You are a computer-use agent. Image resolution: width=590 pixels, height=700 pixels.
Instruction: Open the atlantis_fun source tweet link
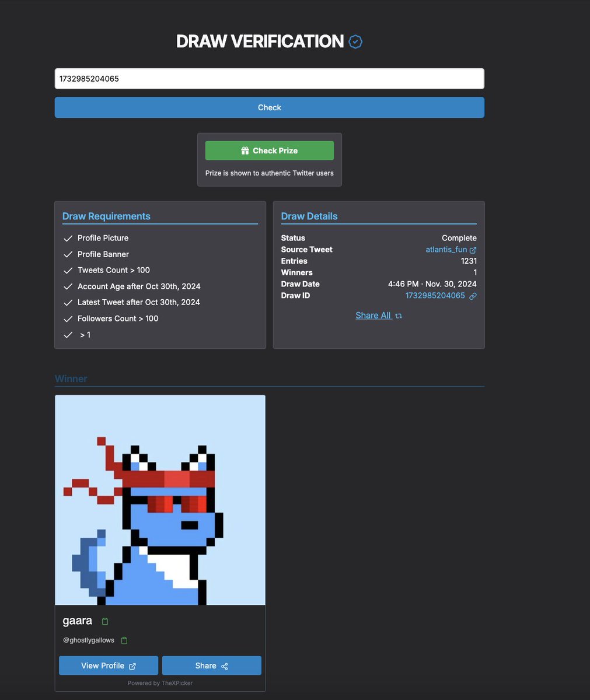click(x=446, y=249)
